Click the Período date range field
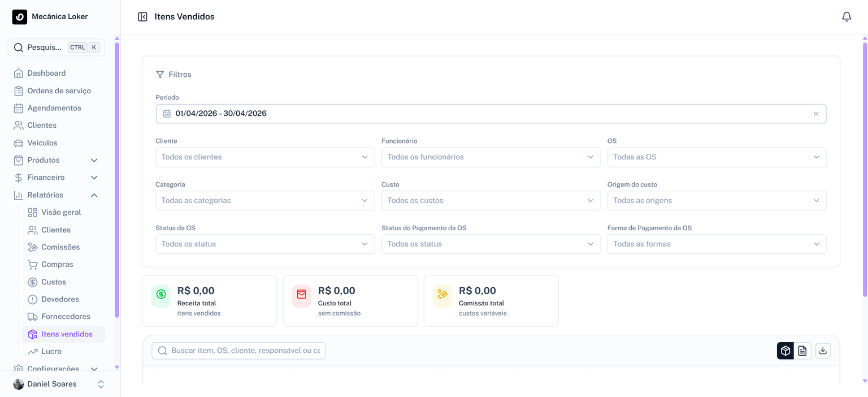This screenshot has width=868, height=397. (x=491, y=114)
